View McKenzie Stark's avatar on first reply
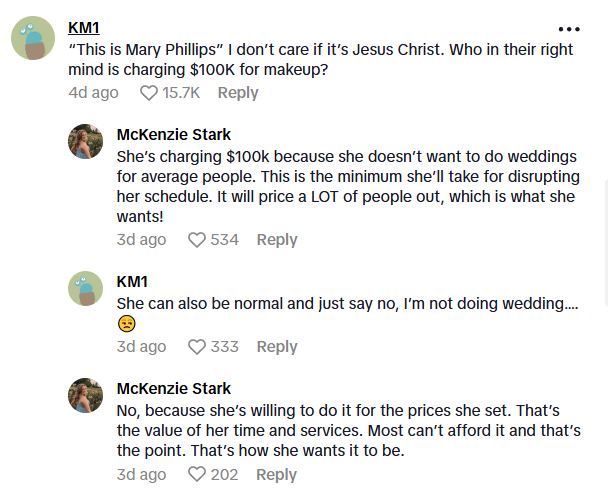Viewport: 608px width, 500px height. click(86, 142)
